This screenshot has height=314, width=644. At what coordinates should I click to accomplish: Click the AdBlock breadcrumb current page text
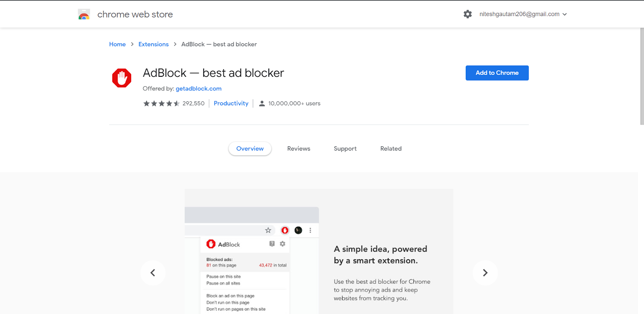tap(219, 44)
